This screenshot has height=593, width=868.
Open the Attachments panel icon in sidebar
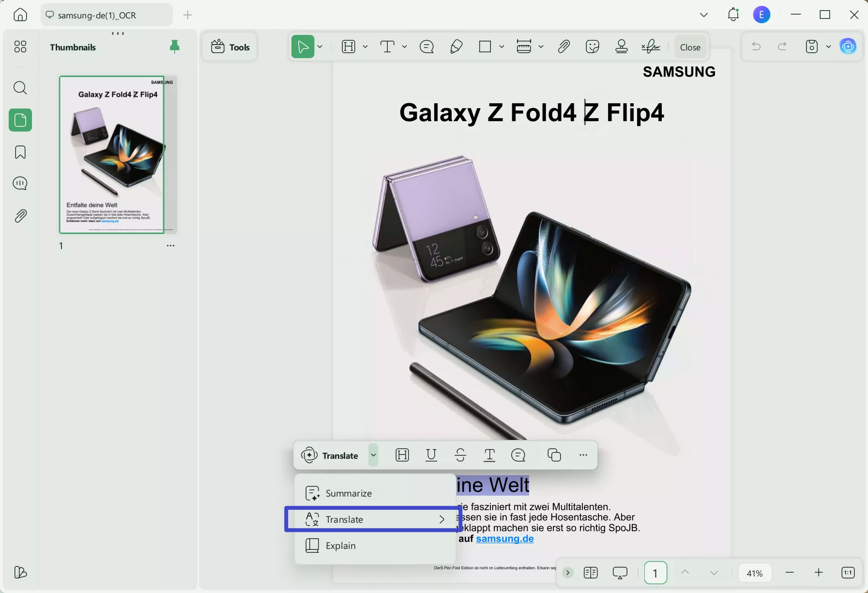[x=20, y=216]
